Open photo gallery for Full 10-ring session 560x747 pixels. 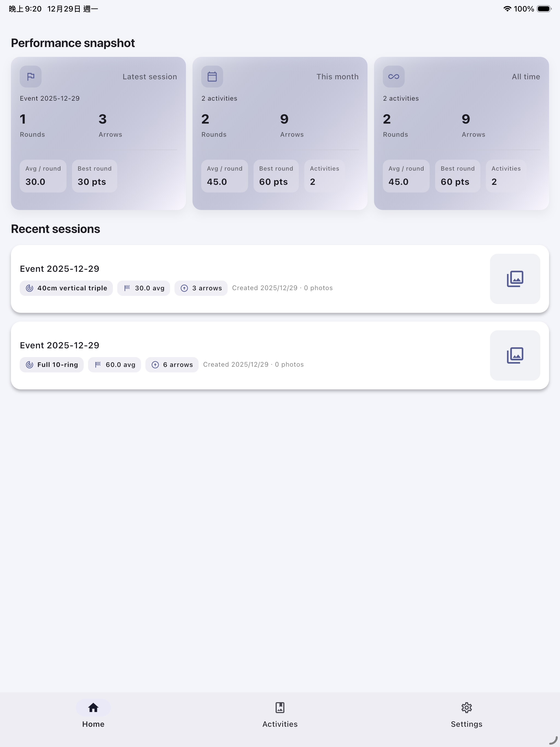click(x=515, y=355)
